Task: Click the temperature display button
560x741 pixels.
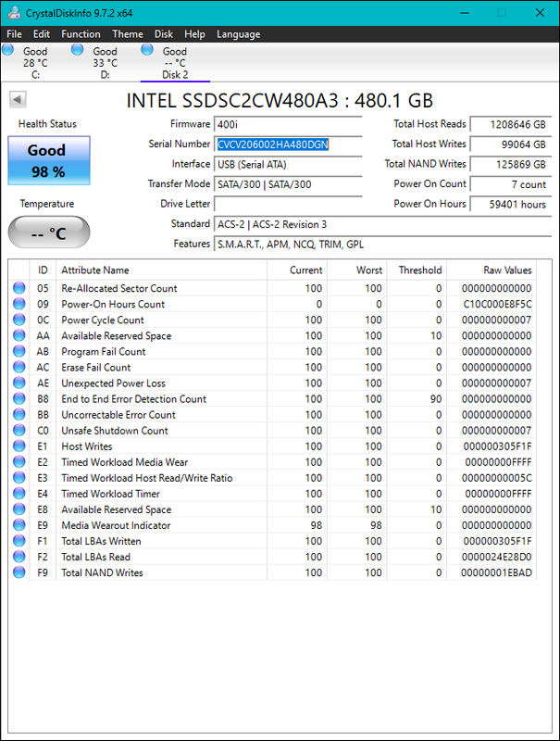Action: coord(49,232)
